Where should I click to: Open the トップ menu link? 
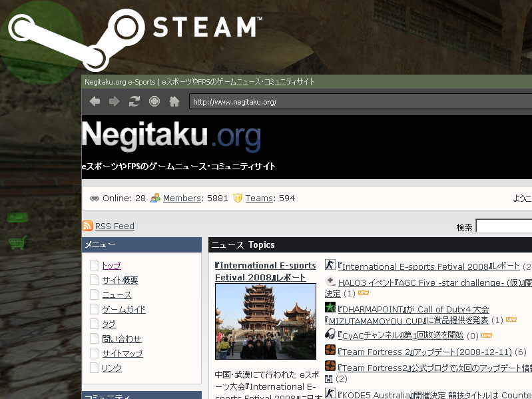pos(112,266)
